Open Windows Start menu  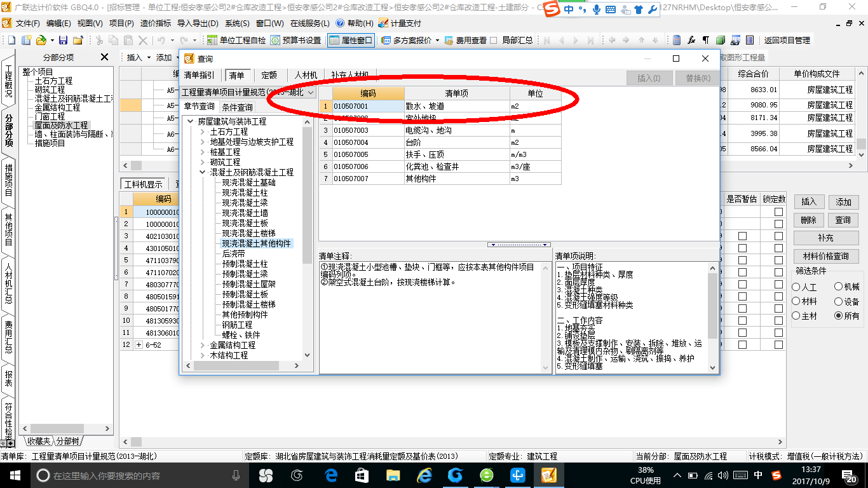pyautogui.click(x=15, y=475)
